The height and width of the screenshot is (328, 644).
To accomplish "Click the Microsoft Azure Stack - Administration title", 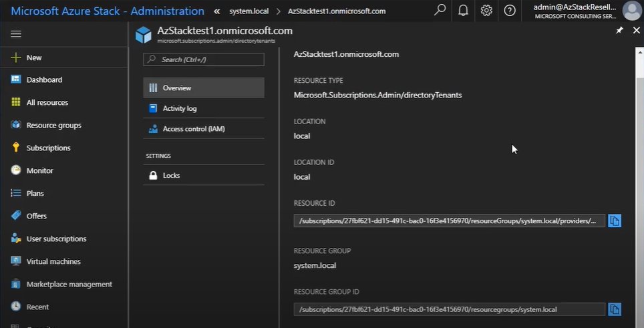I will click(x=108, y=11).
